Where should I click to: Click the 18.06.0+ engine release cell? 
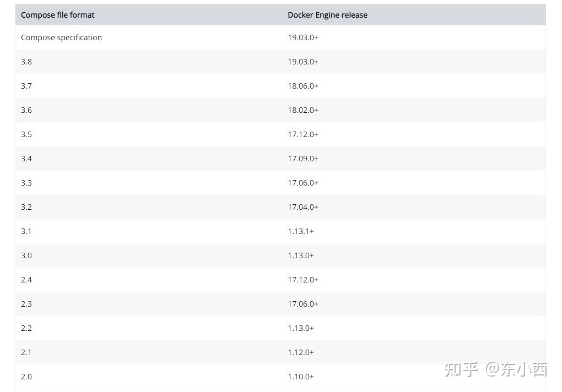(303, 86)
